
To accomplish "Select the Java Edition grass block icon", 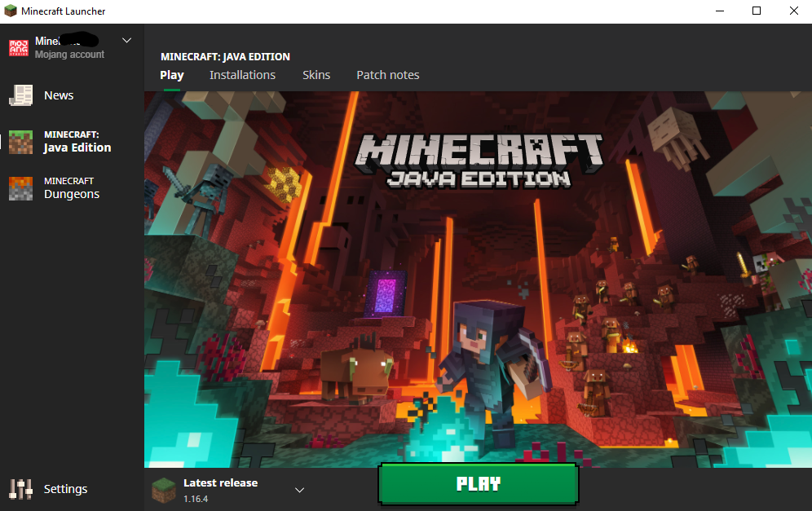I will [x=20, y=142].
